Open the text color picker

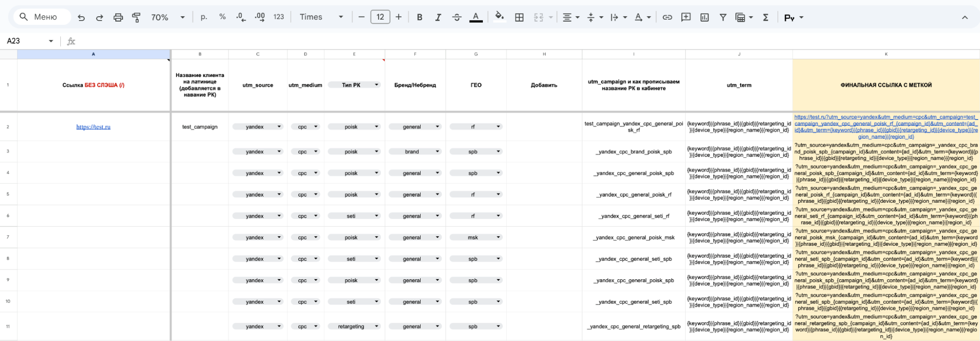476,17
